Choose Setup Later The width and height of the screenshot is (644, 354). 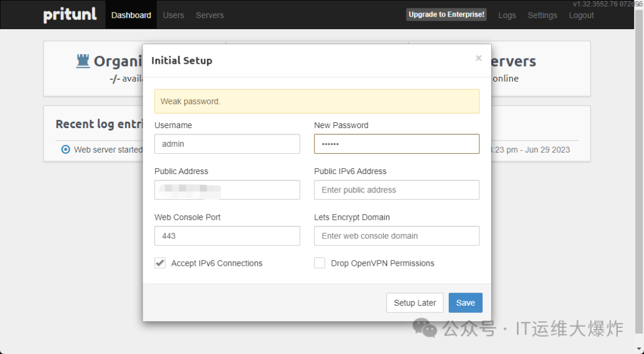[415, 303]
